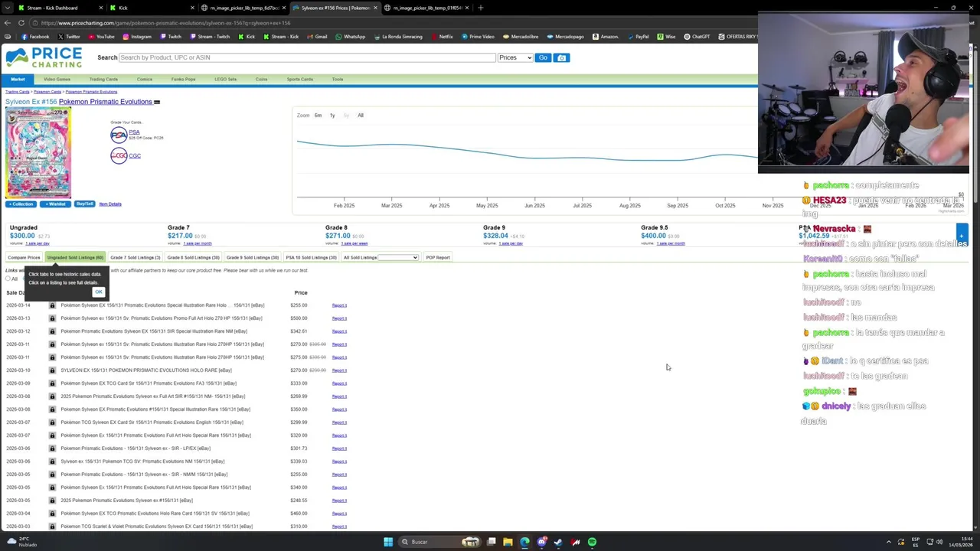Open the CGC grading logo icon
980x551 pixels.
pos(119,156)
